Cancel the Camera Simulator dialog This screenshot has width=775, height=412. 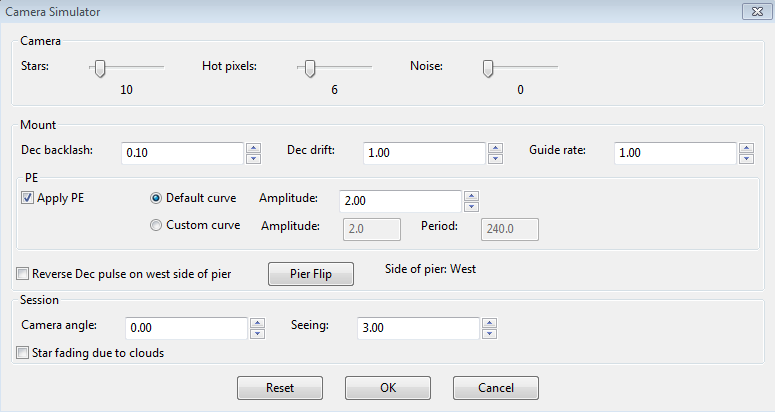point(495,387)
